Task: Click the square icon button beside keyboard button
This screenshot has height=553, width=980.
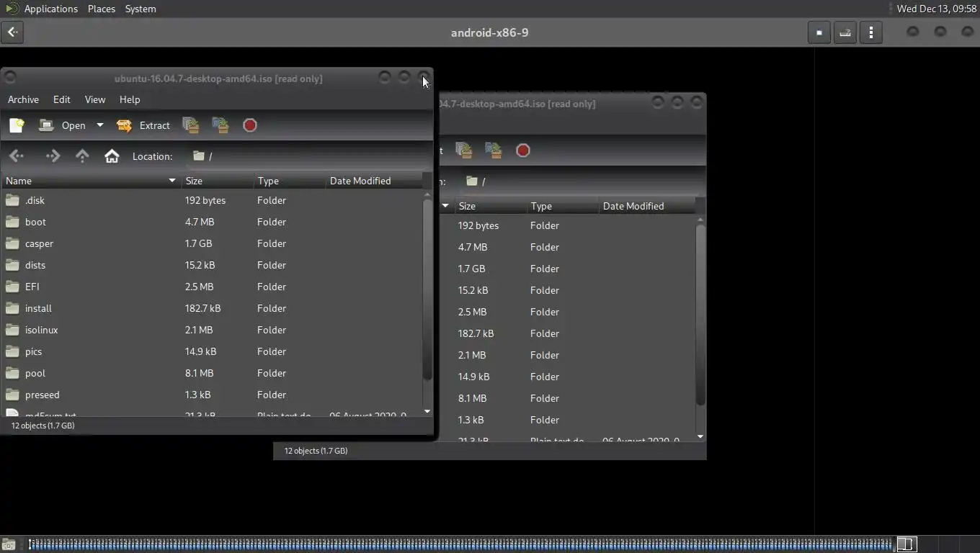Action: pos(819,32)
